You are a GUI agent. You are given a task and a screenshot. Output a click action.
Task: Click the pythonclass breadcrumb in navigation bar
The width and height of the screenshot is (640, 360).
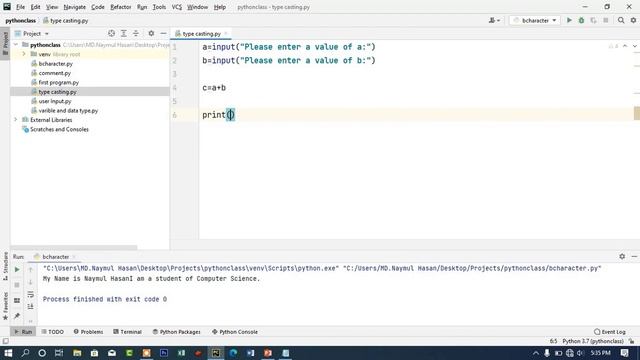click(x=20, y=20)
